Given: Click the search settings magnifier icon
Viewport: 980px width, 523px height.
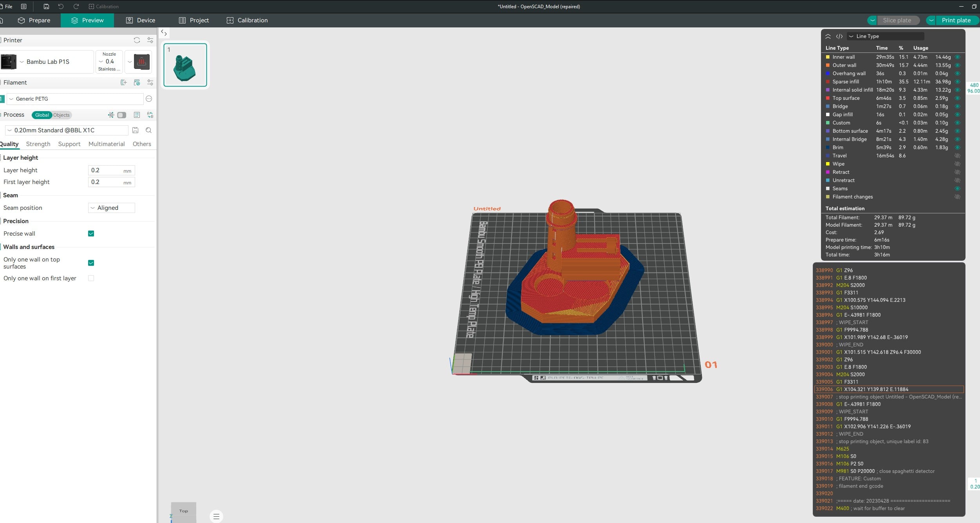Looking at the screenshot, I should pyautogui.click(x=148, y=130).
